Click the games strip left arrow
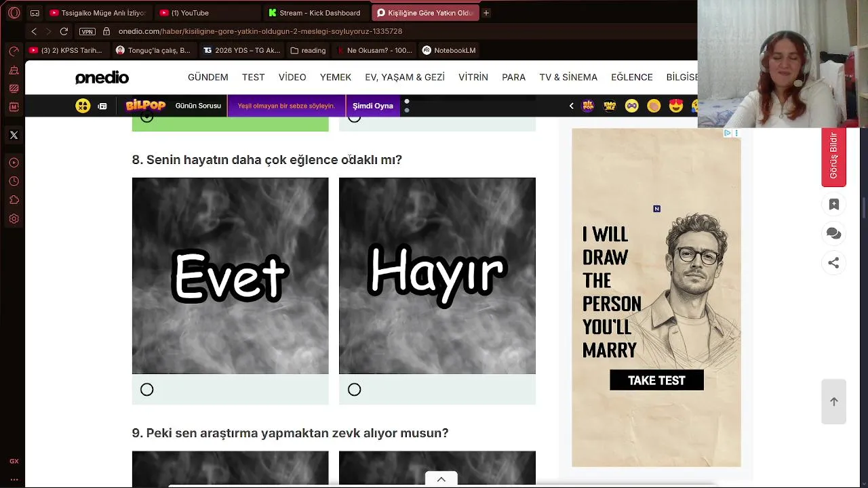The width and height of the screenshot is (868, 488). pos(571,106)
